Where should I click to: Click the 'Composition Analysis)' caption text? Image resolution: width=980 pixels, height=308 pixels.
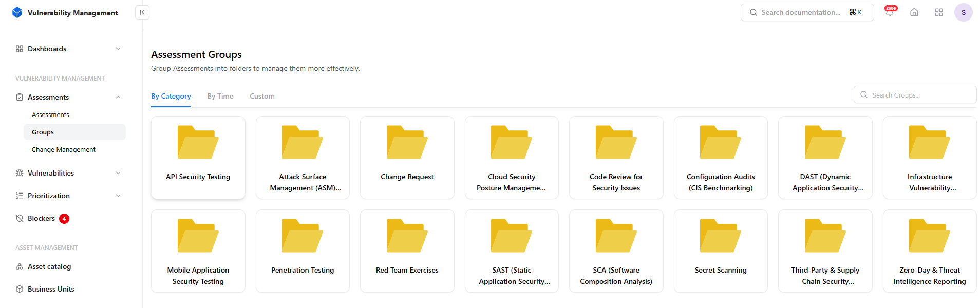616,281
